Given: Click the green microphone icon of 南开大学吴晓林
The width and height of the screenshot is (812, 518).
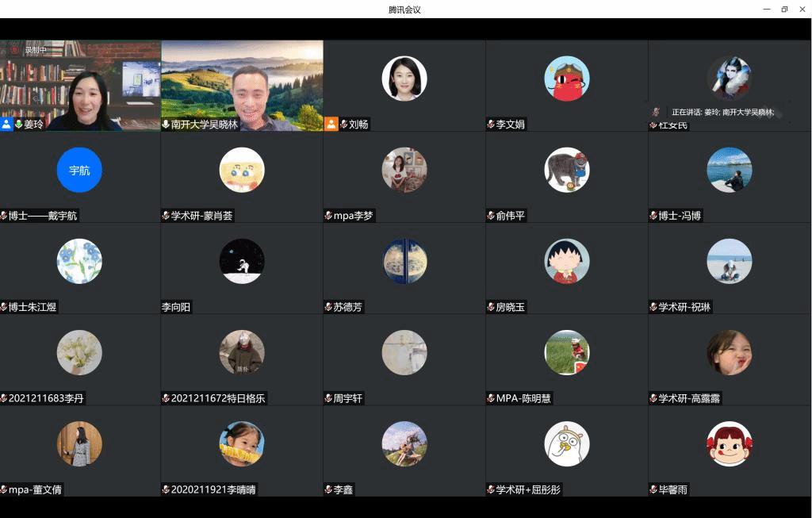Looking at the screenshot, I should pos(166,125).
